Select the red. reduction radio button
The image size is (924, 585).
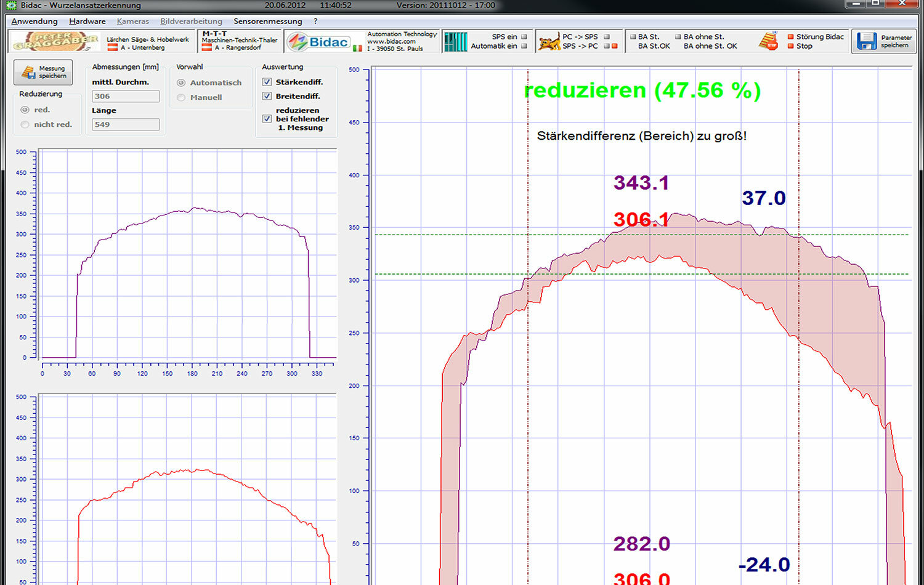(25, 110)
